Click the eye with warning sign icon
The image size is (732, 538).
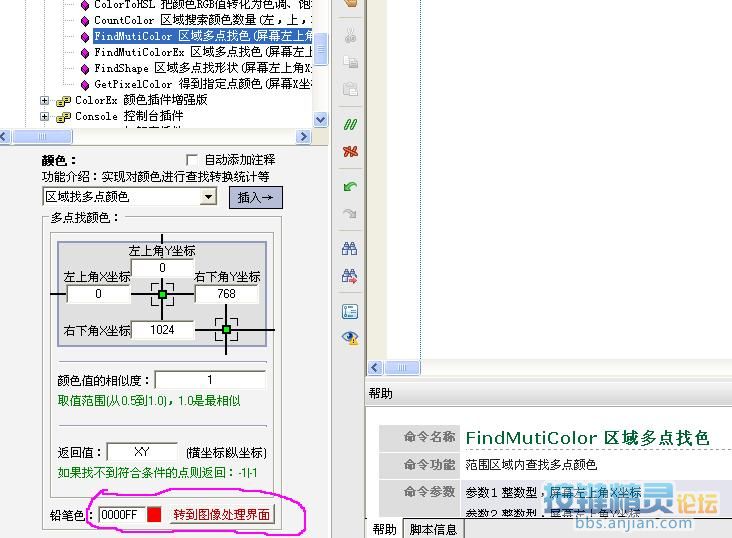[350, 338]
